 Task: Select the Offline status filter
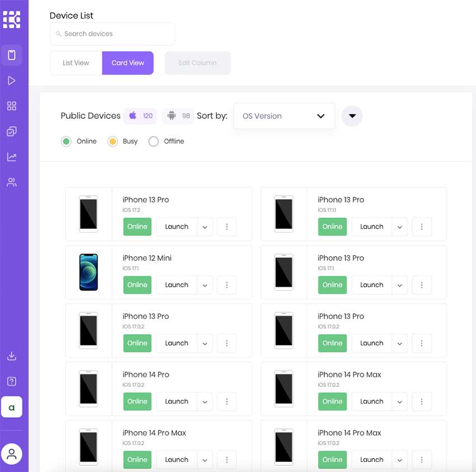153,141
